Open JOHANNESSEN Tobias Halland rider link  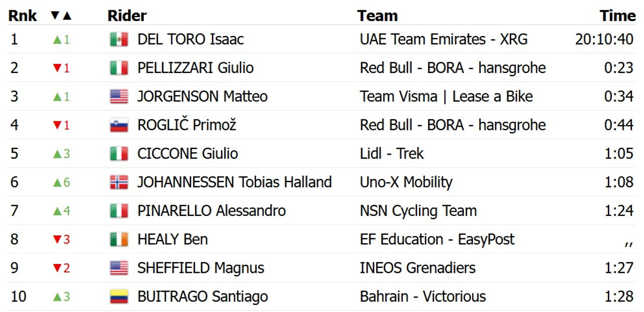pos(235,183)
